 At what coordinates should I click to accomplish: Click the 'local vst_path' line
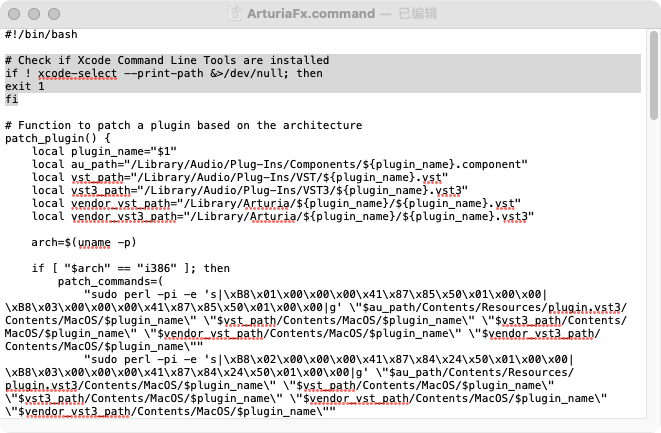(240, 178)
